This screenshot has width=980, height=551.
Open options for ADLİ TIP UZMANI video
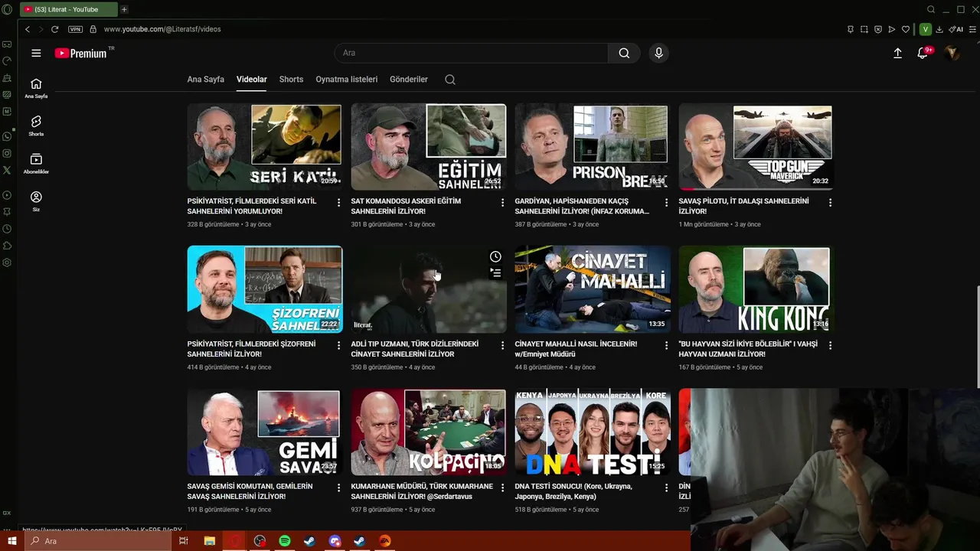coord(502,345)
